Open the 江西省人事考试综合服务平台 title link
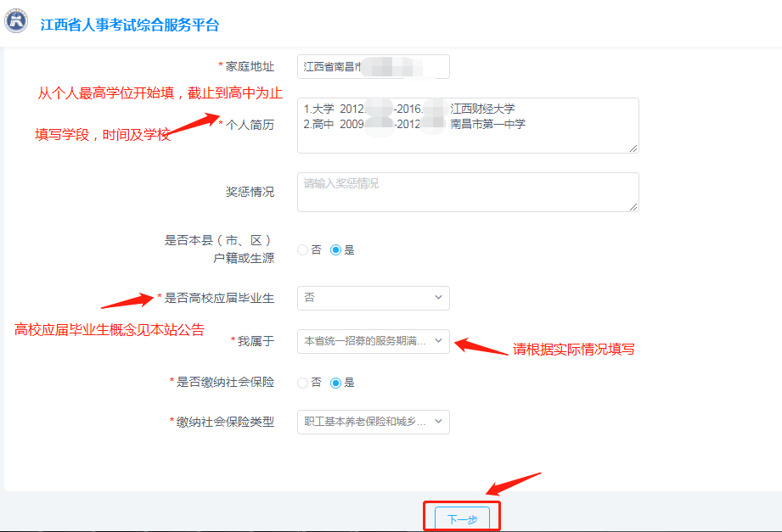The width and height of the screenshot is (782, 532). point(130,25)
